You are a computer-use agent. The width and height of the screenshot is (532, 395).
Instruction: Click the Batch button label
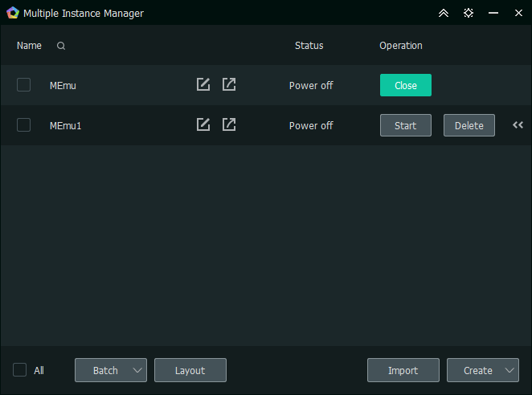coord(105,371)
